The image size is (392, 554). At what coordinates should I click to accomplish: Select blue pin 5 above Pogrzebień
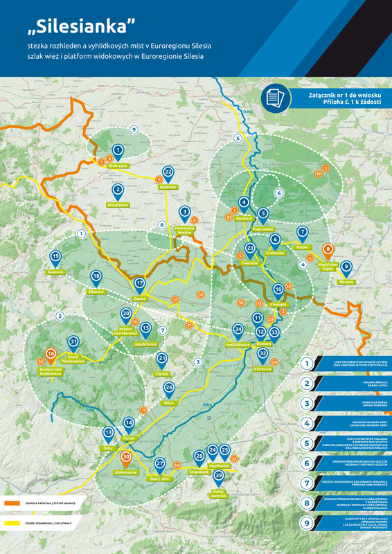pos(263,216)
